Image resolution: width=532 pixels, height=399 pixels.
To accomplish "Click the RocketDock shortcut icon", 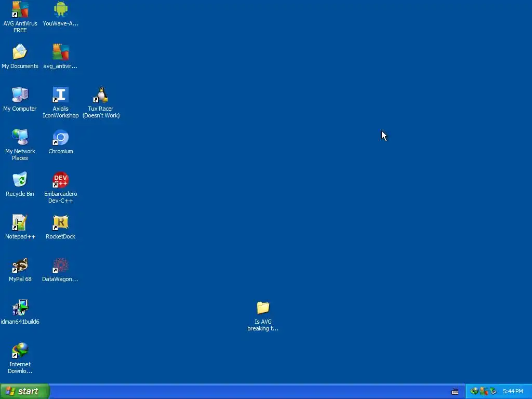I will pos(61,222).
